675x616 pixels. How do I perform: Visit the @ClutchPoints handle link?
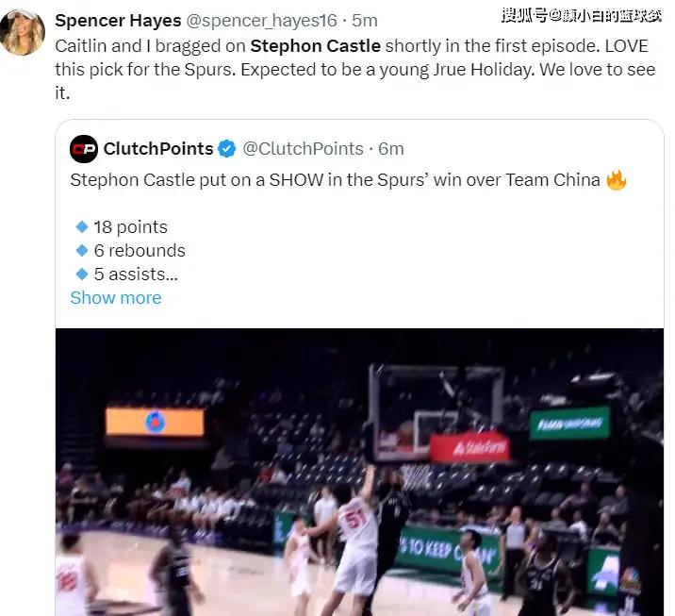click(303, 149)
